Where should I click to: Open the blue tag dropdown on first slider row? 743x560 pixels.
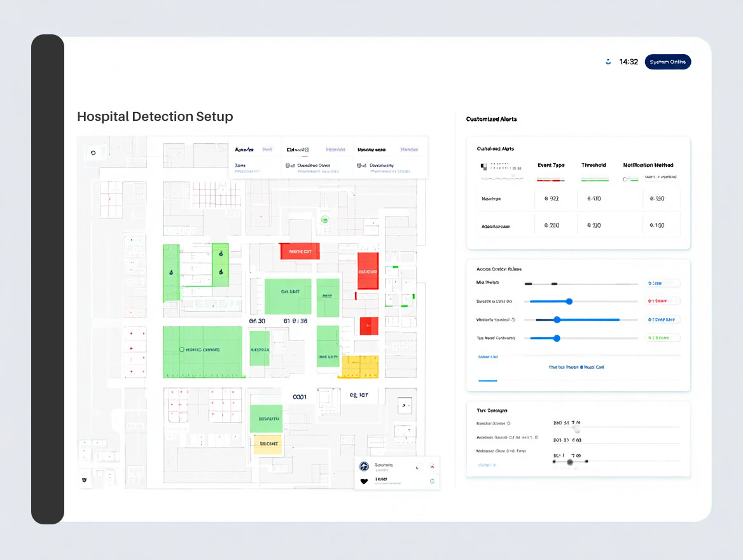coord(663,283)
